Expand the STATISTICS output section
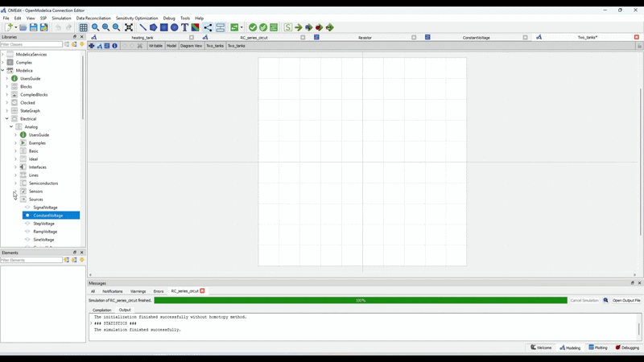This screenshot has height=362, width=644. tap(91, 323)
